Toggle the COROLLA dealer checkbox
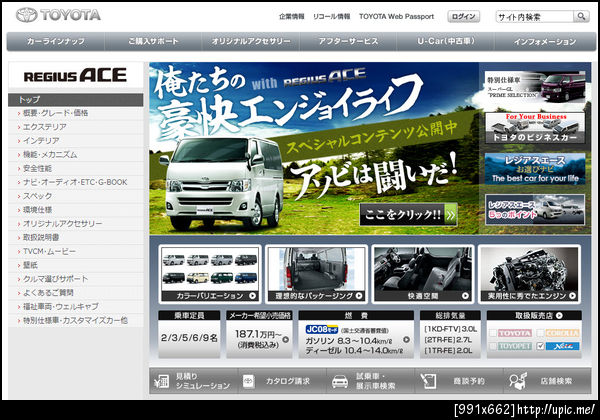 pyautogui.click(x=540, y=333)
